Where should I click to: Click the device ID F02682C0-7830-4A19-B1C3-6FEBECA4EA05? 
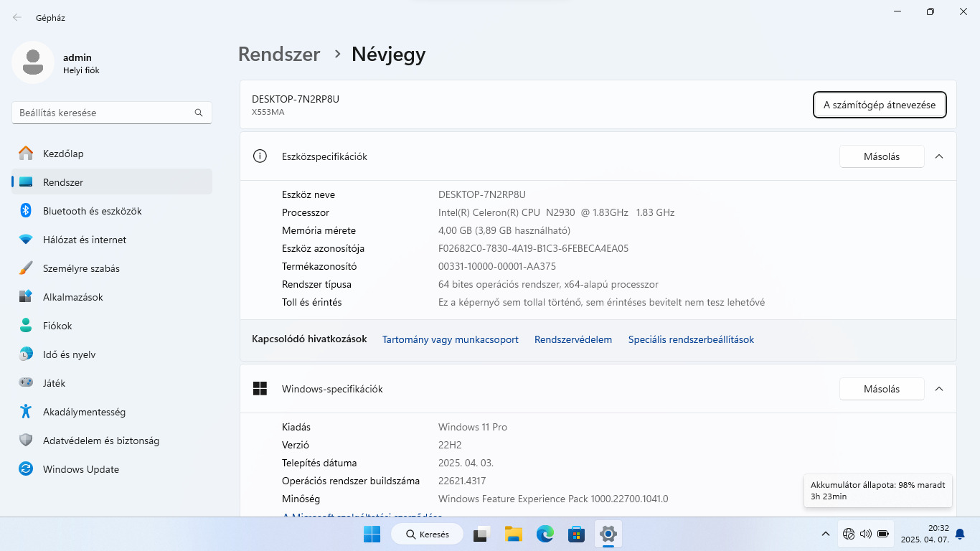click(533, 248)
